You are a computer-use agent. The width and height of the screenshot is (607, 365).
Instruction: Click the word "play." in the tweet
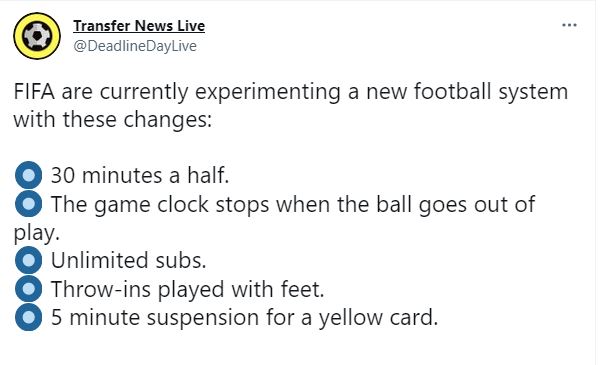click(x=37, y=233)
